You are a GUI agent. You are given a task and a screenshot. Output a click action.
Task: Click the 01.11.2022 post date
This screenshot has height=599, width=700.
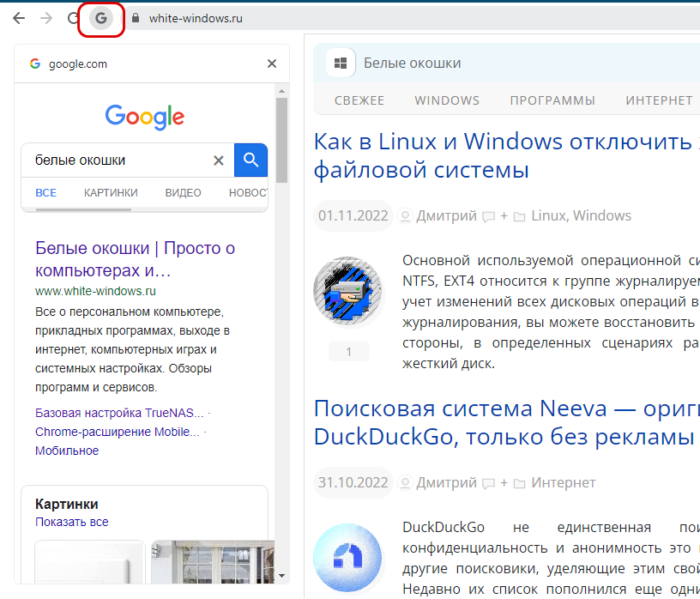coord(353,215)
